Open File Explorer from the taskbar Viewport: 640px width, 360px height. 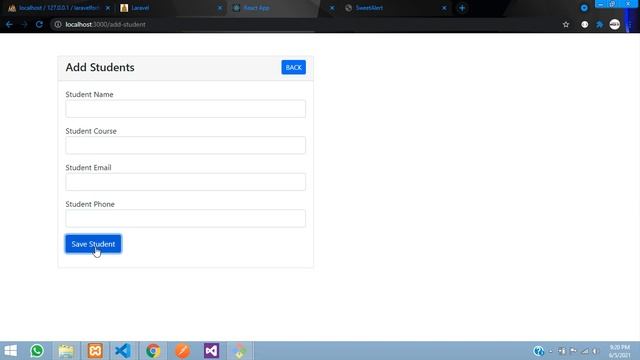pos(66,351)
